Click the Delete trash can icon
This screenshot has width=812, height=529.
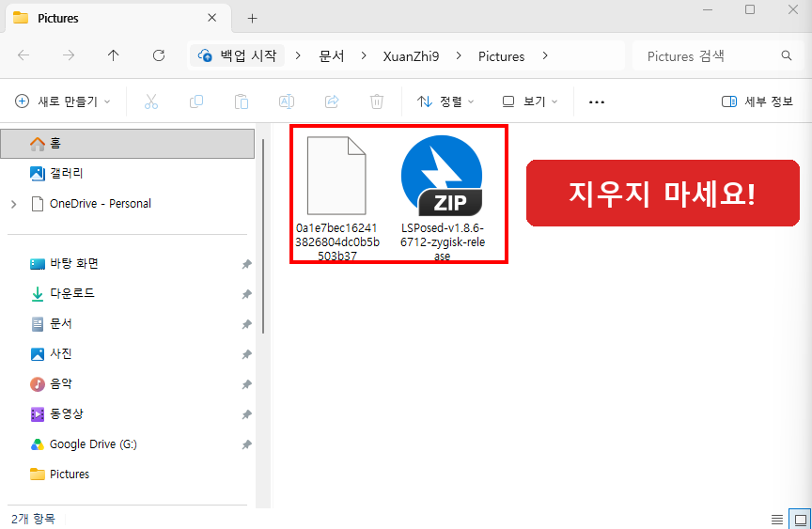[x=377, y=101]
